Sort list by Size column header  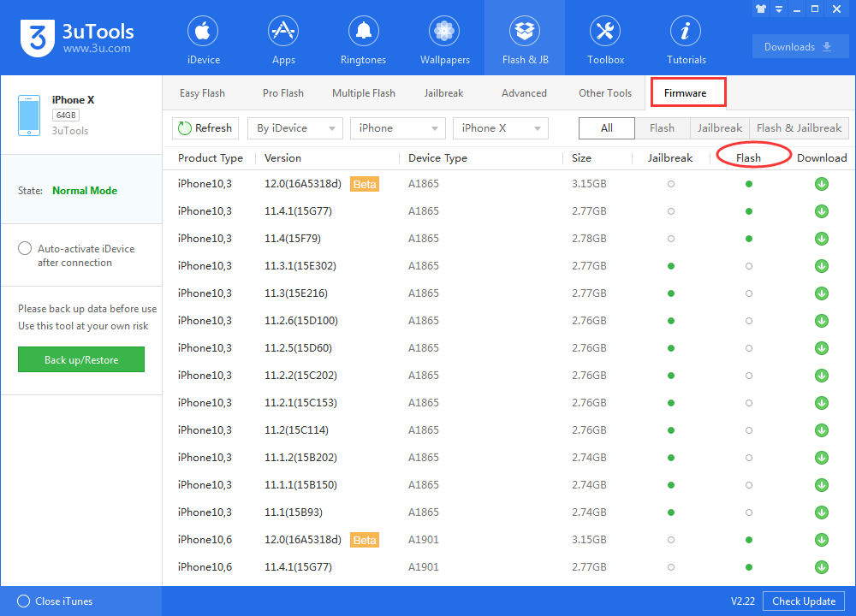click(581, 158)
